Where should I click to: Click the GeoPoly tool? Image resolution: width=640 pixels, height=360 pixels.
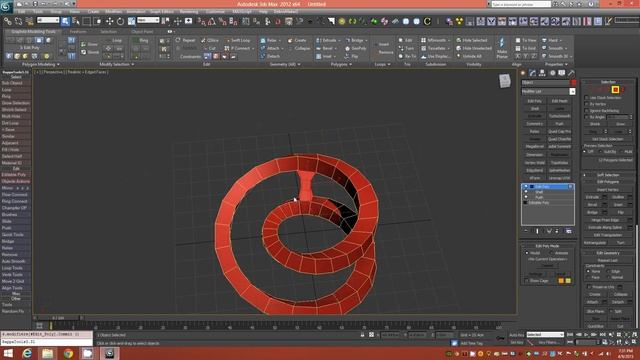pyautogui.click(x=356, y=48)
